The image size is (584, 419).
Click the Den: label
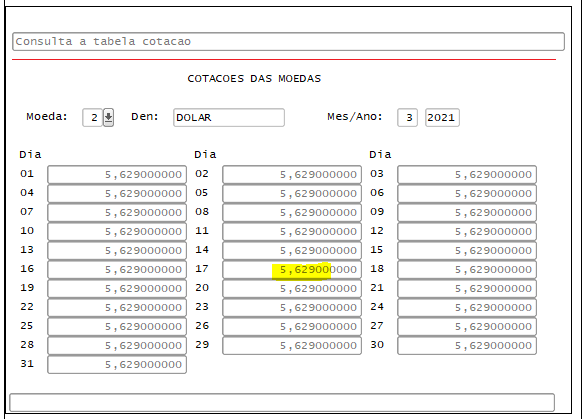[145, 117]
